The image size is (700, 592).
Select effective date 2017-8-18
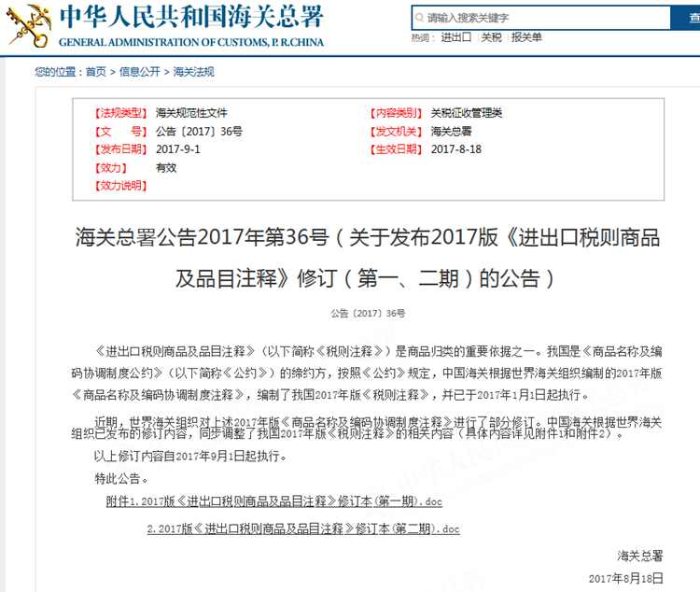point(455,149)
